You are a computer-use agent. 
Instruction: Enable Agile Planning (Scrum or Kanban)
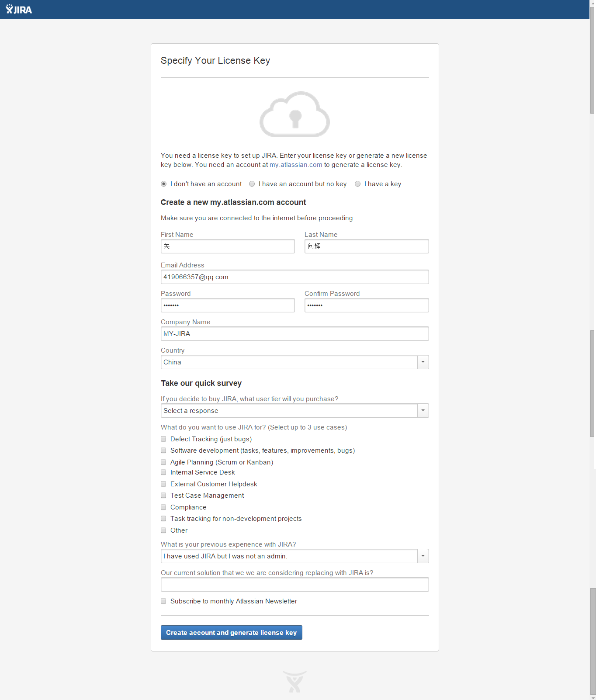163,462
